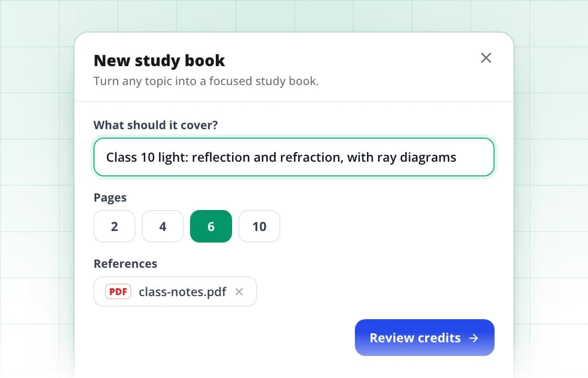Pick 10 pages for the book

[x=259, y=226]
